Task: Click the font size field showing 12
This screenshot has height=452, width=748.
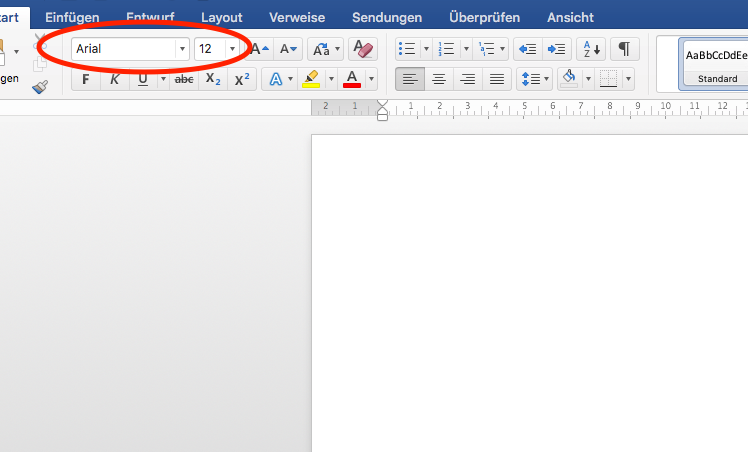Action: point(210,49)
